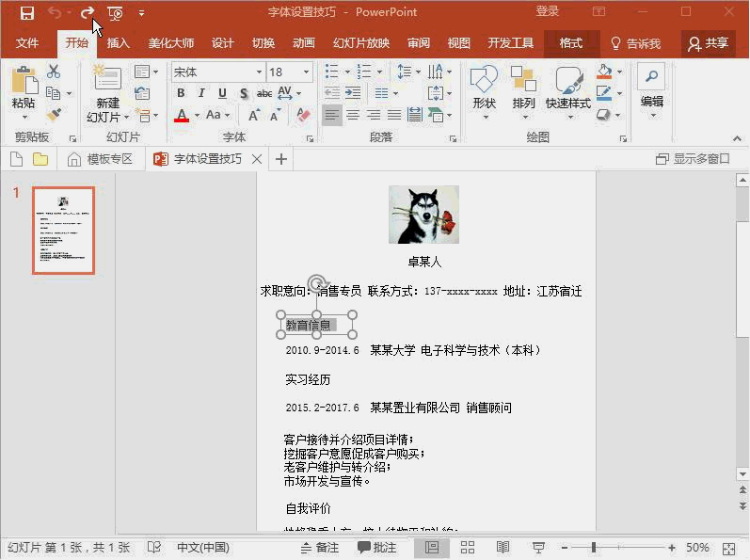Redo the action in quick access toolbar
Screen dimensions: 750x560
tap(88, 13)
